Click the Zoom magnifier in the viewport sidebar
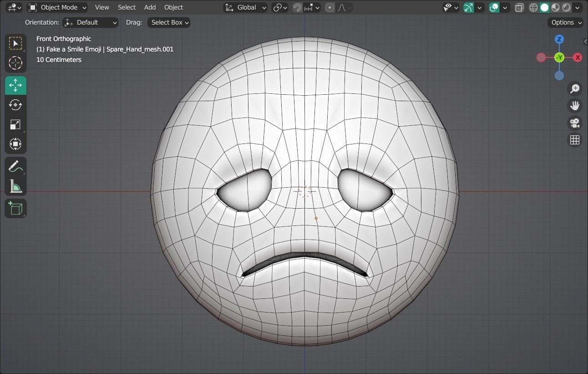 (x=575, y=89)
